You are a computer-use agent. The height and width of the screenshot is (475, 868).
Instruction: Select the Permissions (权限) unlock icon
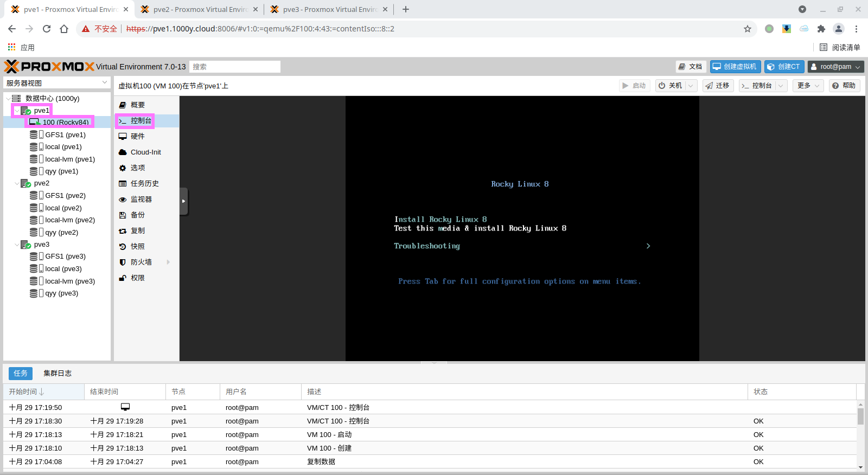pos(123,278)
